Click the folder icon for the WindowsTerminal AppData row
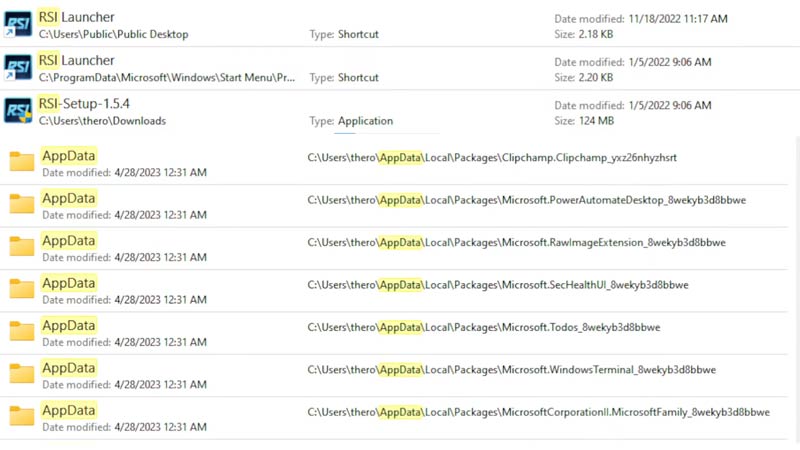 click(22, 373)
